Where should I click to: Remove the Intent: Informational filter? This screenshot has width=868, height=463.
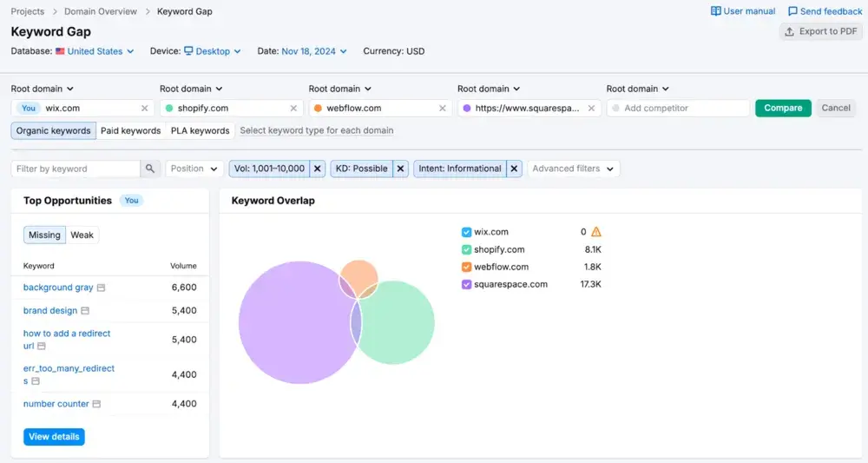(514, 169)
